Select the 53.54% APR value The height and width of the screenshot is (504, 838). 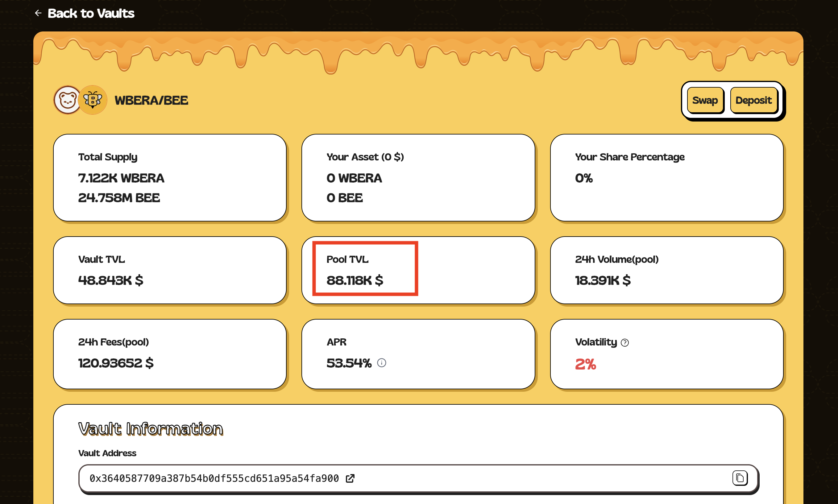point(349,363)
